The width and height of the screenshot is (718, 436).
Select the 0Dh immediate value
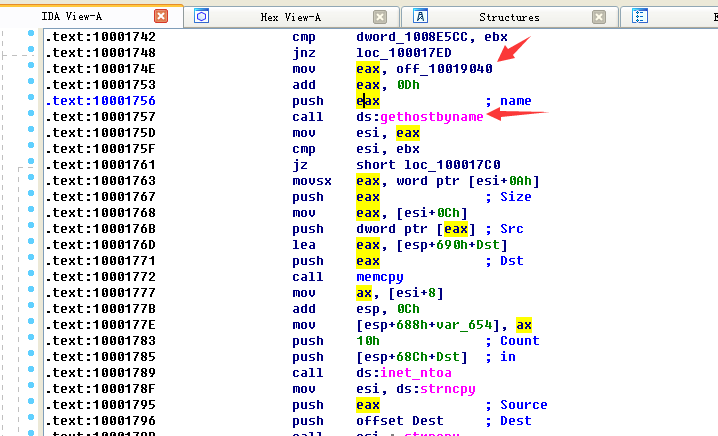tap(408, 85)
